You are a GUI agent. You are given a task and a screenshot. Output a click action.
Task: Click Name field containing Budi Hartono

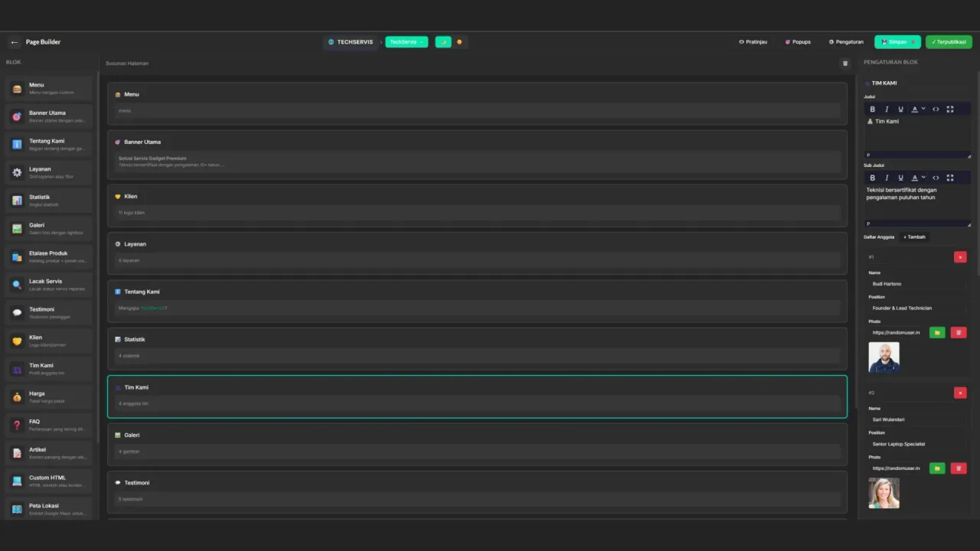click(x=917, y=284)
